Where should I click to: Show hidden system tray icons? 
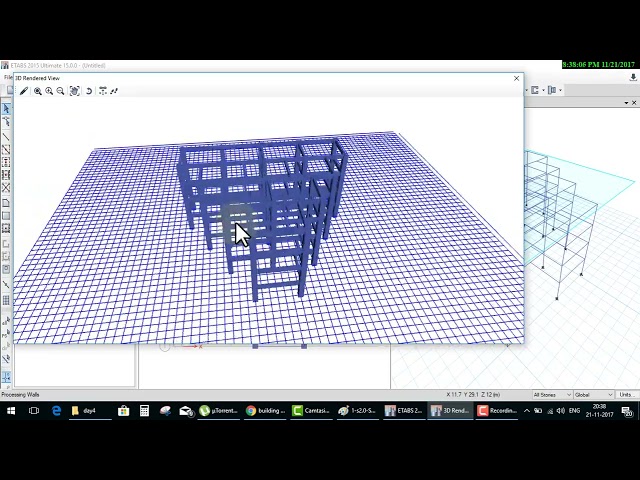[x=527, y=411]
